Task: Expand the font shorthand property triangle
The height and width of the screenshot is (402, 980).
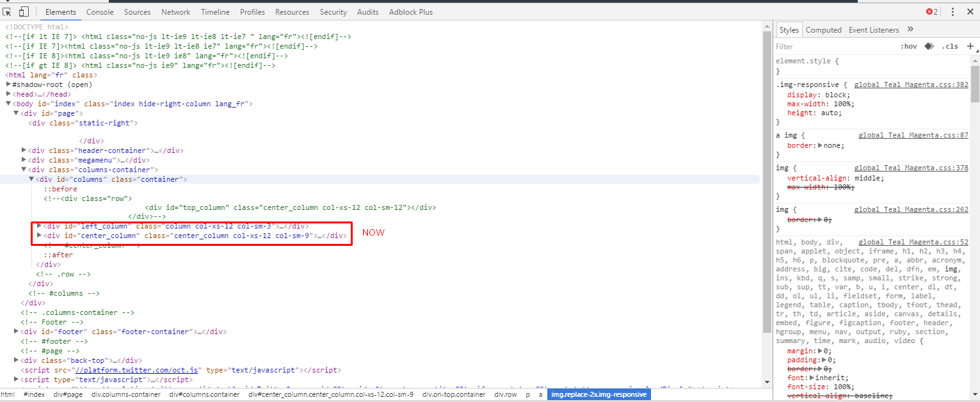Action: [x=812, y=378]
